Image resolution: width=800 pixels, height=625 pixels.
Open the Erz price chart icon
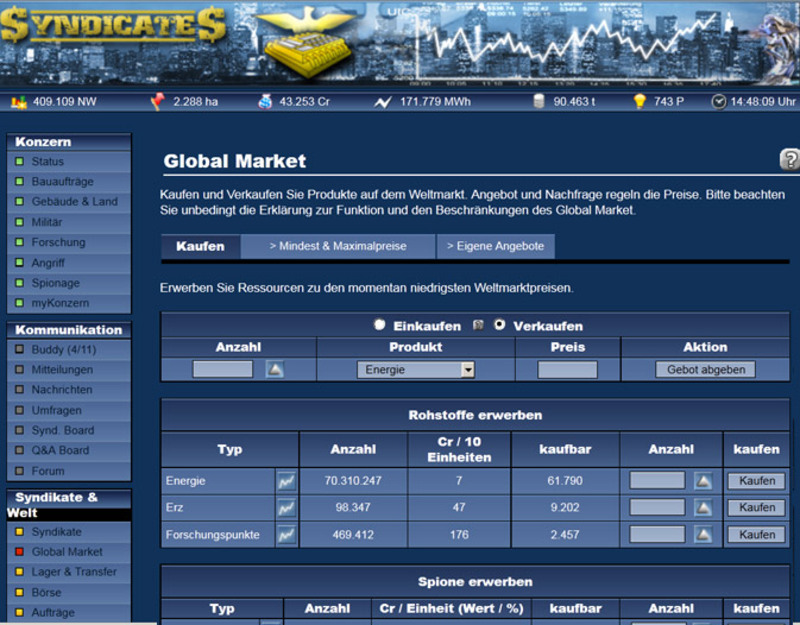pyautogui.click(x=286, y=508)
